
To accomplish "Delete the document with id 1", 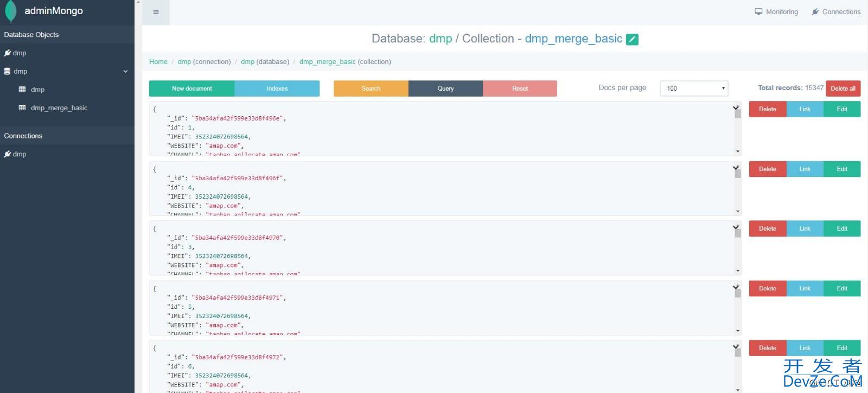I will point(768,109).
